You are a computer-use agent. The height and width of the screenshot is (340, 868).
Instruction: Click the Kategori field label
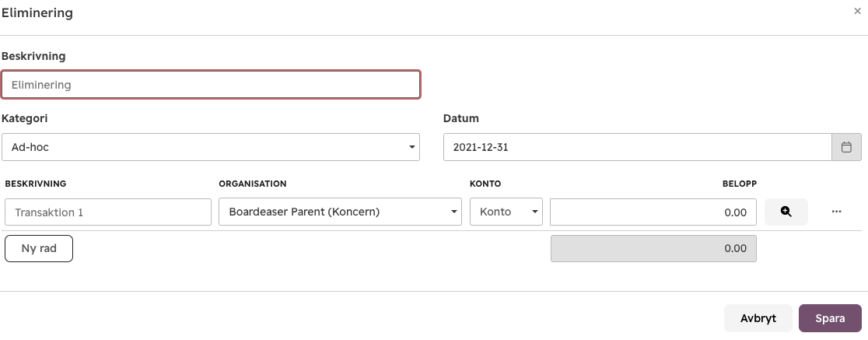24,118
